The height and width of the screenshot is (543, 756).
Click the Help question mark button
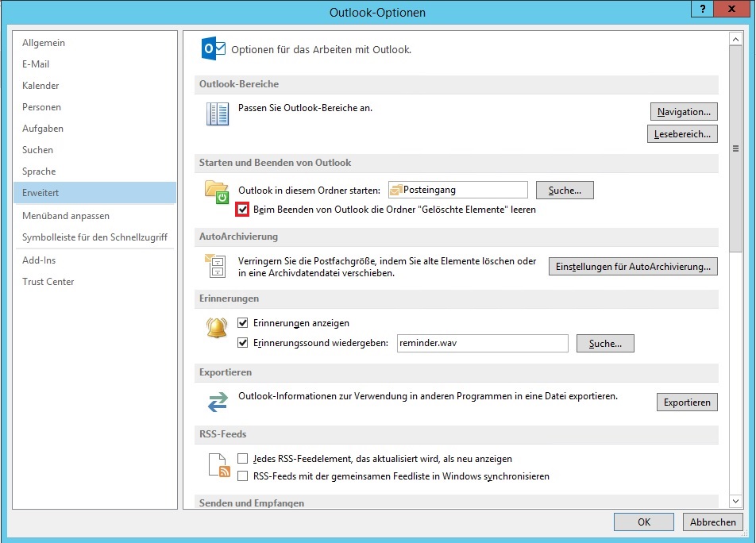tap(703, 9)
